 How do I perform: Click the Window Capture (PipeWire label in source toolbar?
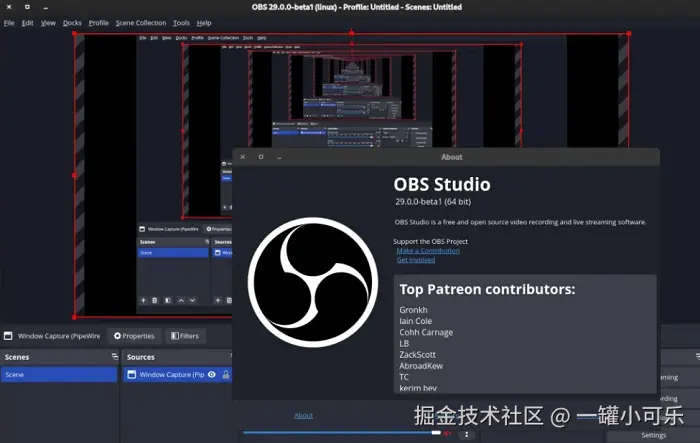[x=59, y=336]
